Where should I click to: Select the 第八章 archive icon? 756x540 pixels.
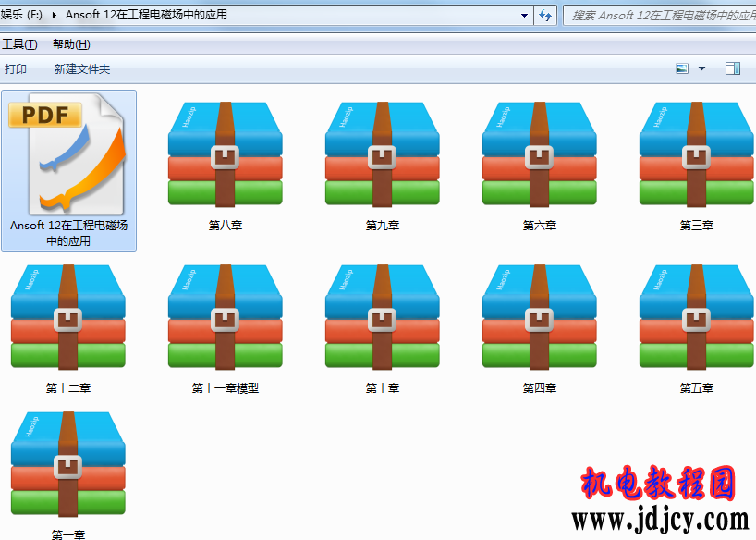click(225, 153)
